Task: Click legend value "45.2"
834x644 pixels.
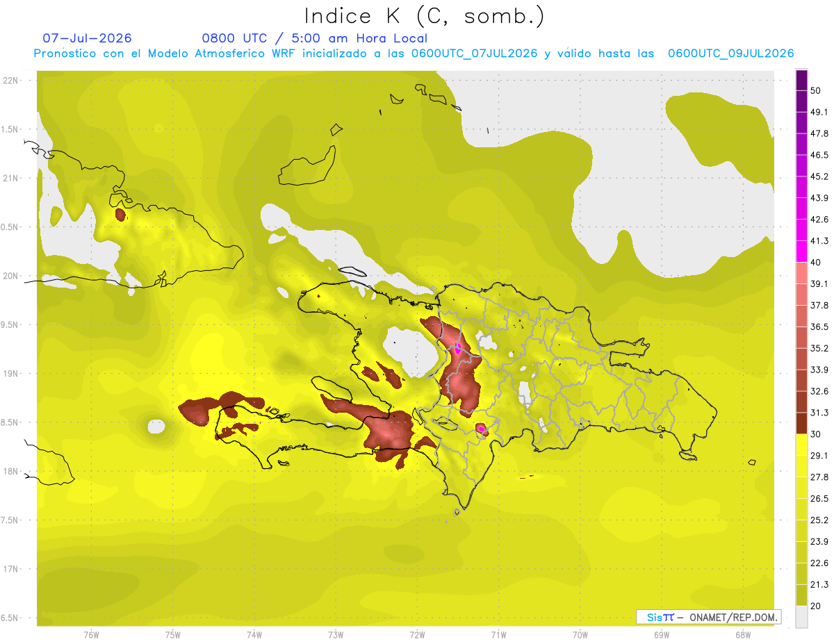Action: click(x=819, y=176)
